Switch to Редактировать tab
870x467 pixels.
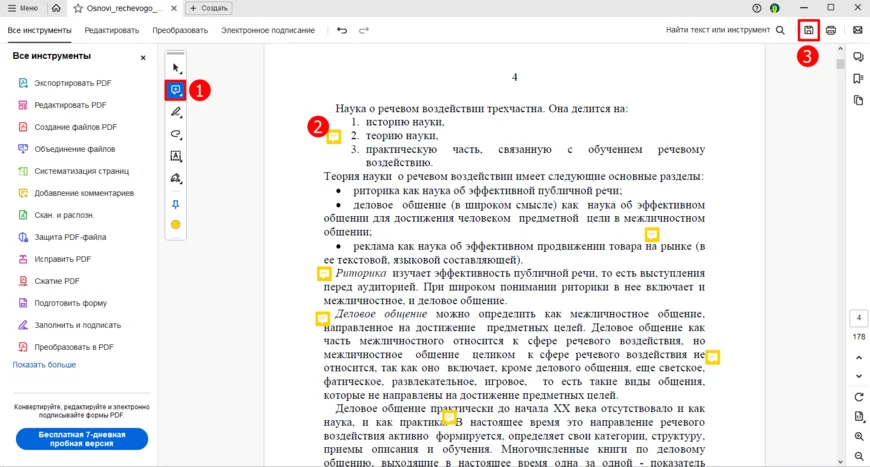112,31
